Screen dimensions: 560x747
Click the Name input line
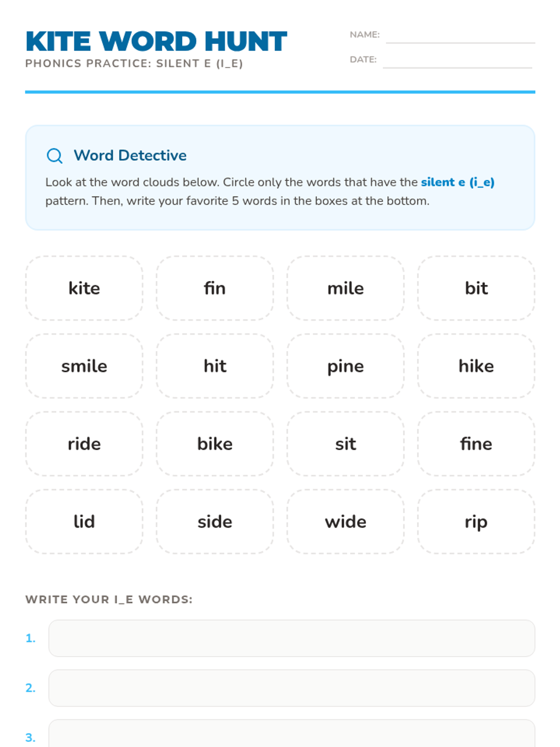point(460,36)
